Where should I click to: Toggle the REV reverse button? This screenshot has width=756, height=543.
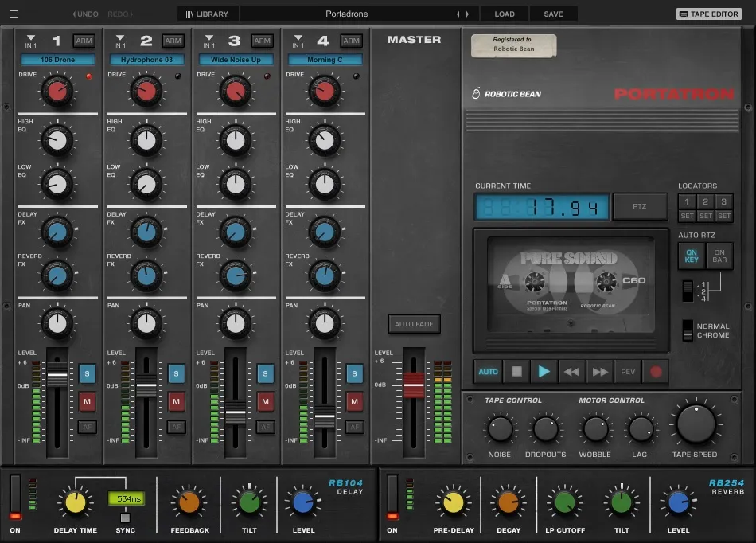click(628, 372)
